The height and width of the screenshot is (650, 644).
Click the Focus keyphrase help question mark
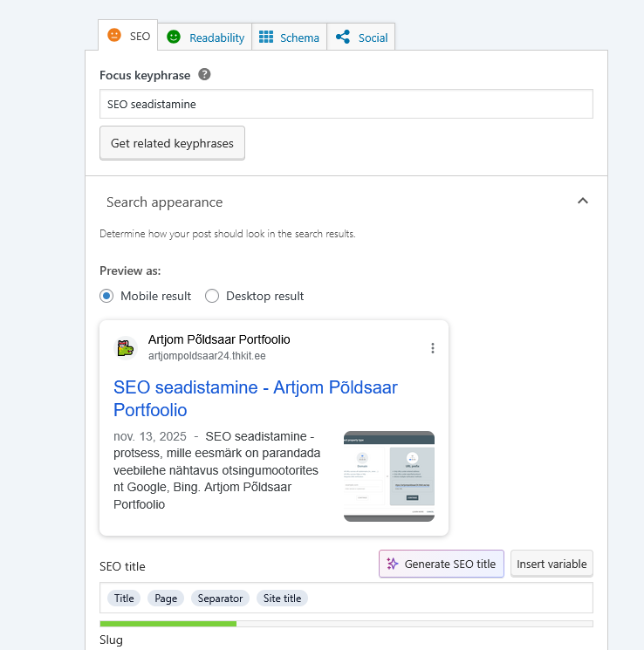point(205,75)
